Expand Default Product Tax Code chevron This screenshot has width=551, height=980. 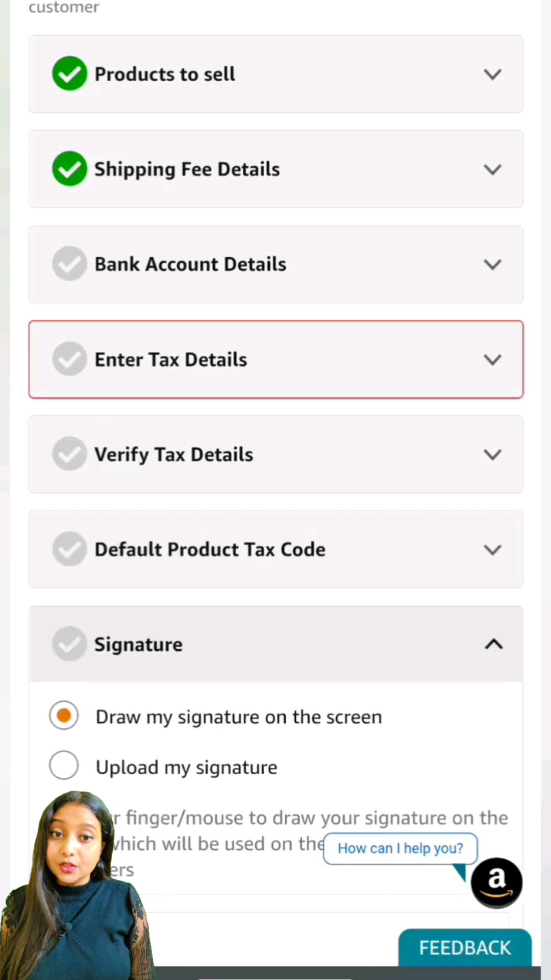coord(492,550)
